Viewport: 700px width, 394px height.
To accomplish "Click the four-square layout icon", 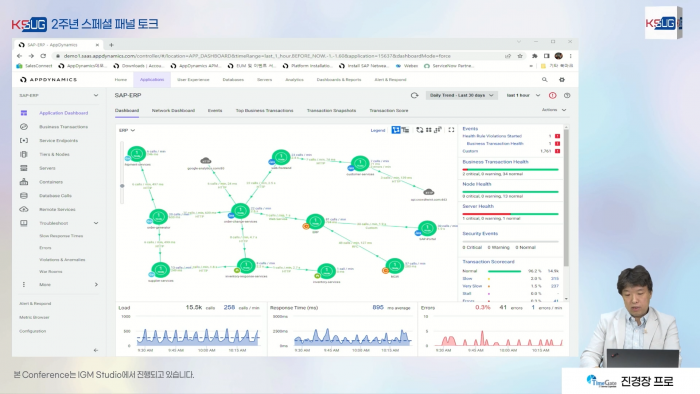I will click(x=429, y=130).
